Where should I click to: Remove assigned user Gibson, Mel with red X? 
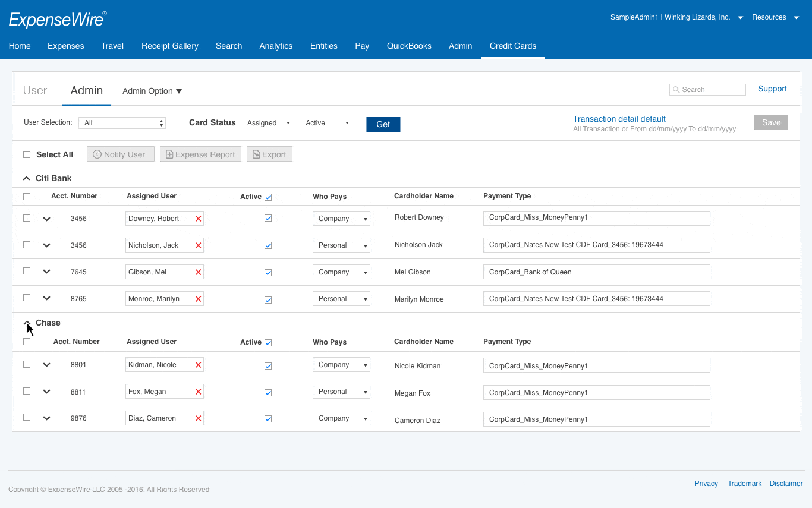coord(199,272)
